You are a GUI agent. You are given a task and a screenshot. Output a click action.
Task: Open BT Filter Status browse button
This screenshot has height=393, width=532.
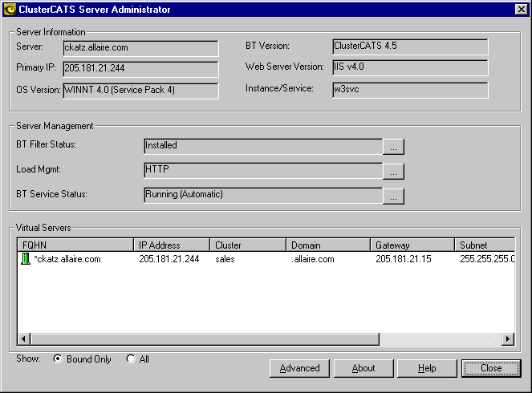(x=393, y=146)
